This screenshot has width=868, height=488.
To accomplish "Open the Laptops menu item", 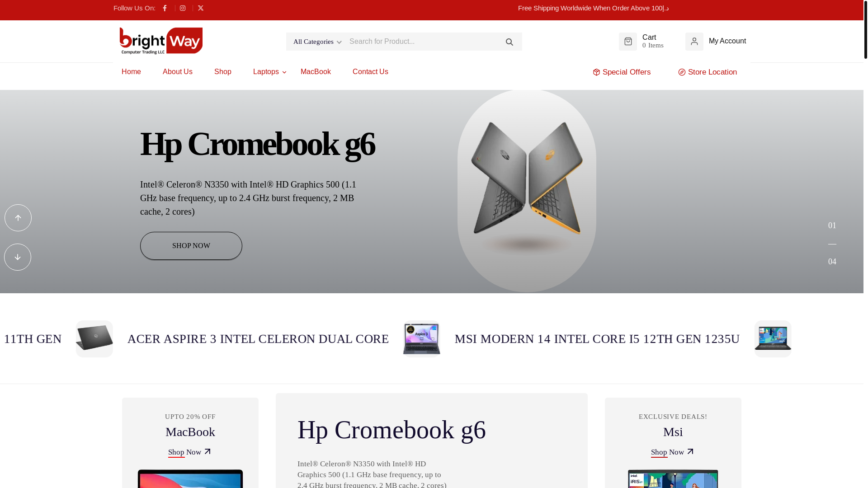I will point(266,72).
